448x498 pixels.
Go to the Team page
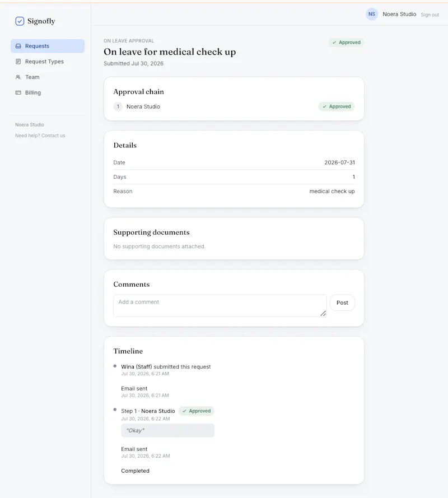click(x=48, y=77)
